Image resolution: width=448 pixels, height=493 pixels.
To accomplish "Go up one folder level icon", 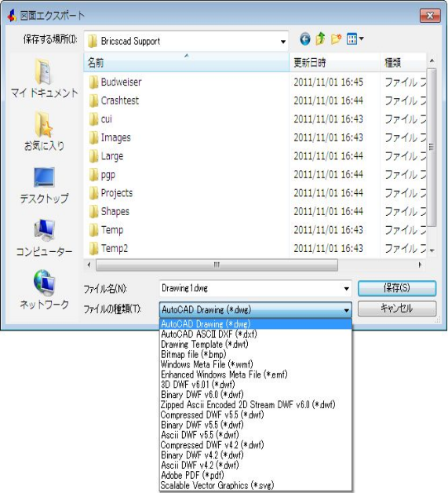I will click(x=320, y=39).
